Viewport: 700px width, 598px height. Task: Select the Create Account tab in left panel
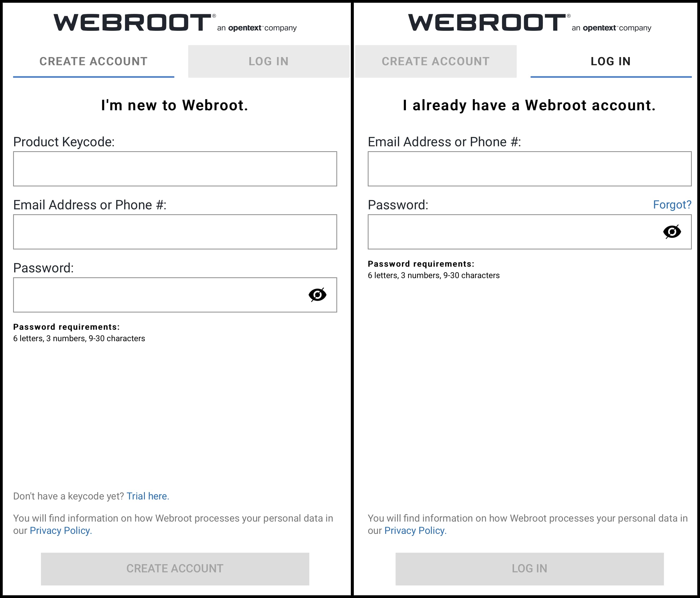(94, 61)
